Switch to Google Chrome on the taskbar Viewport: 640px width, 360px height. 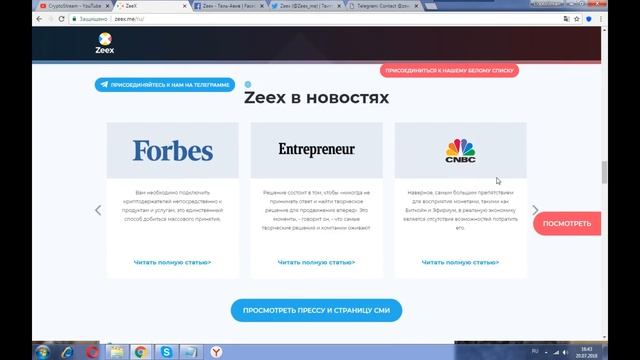(141, 352)
